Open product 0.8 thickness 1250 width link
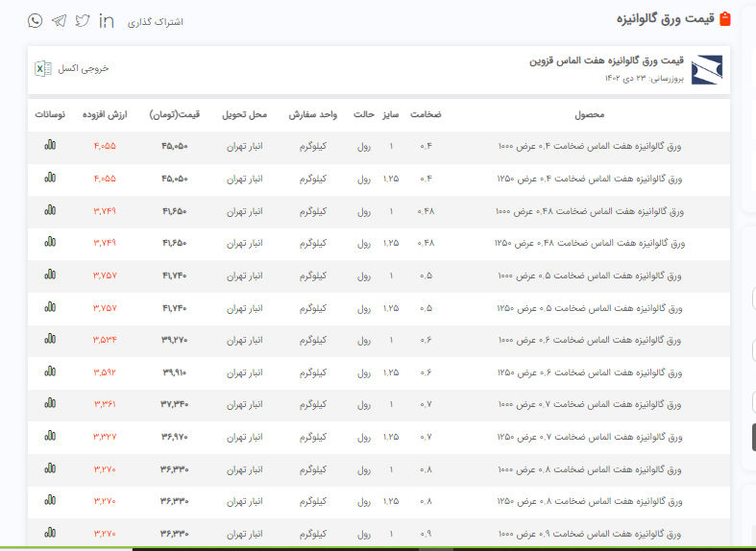Screen dimensions: 756x551 [589, 501]
